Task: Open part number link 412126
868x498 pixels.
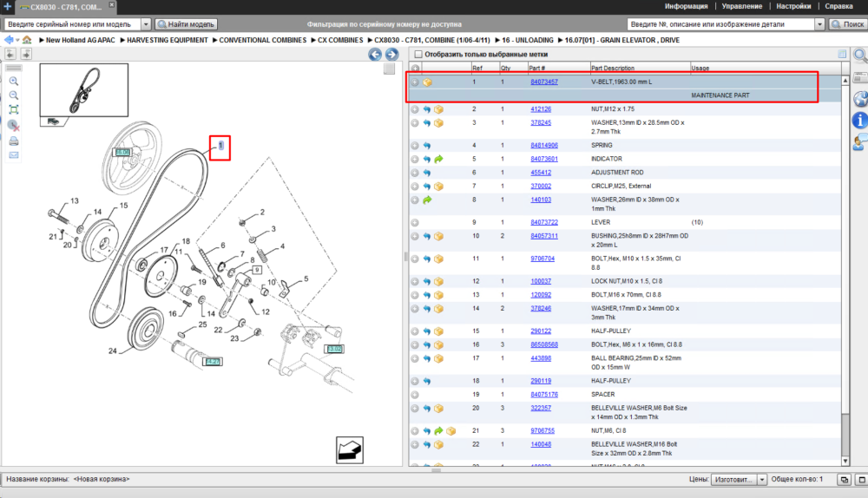Action: click(540, 109)
